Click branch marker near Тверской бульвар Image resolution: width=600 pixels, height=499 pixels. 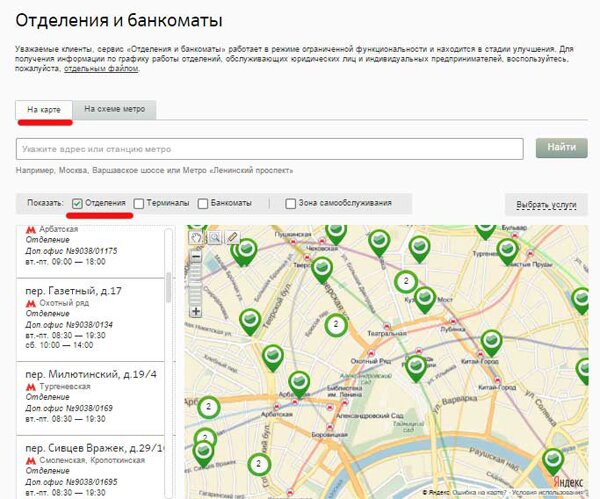pyautogui.click(x=250, y=321)
